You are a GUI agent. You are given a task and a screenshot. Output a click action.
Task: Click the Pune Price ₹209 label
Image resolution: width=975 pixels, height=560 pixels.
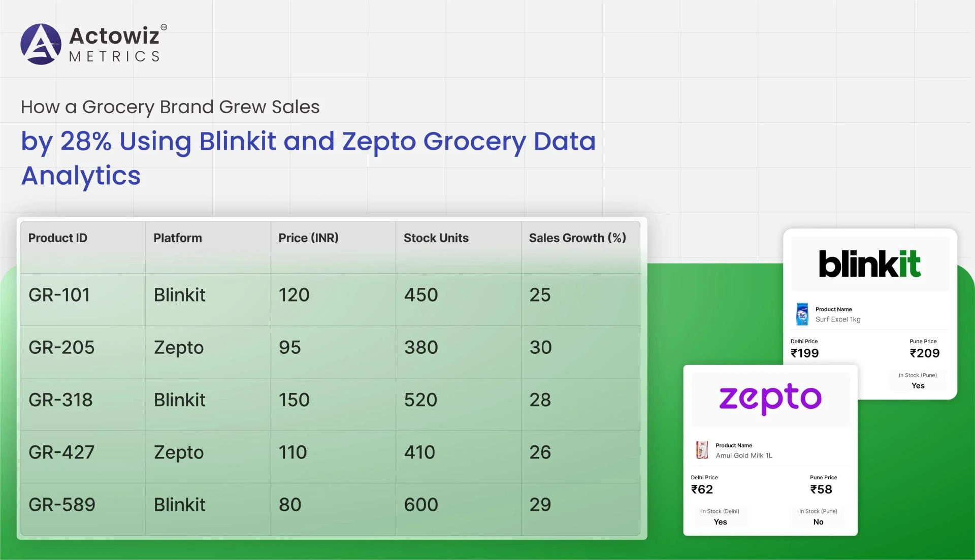[x=925, y=348]
